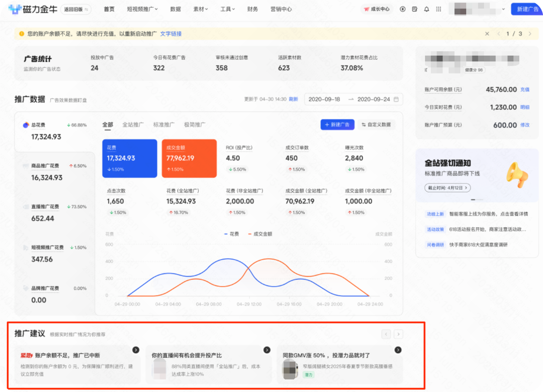
Task: Click 充值 to recharge account balance
Action: pos(526,89)
